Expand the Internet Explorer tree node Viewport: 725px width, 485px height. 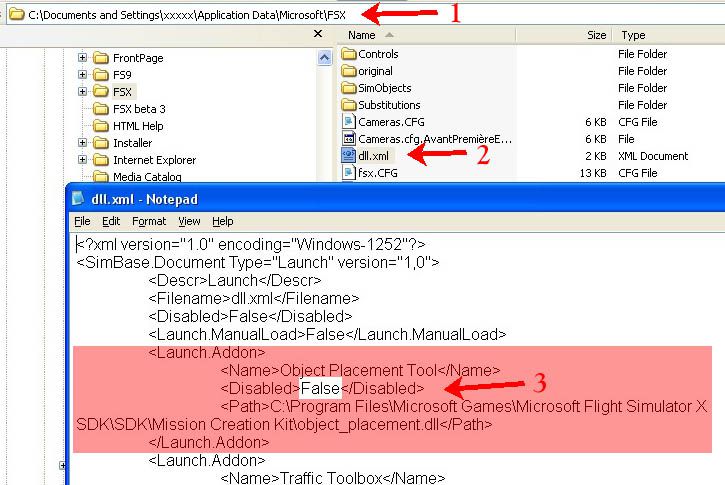[82, 160]
